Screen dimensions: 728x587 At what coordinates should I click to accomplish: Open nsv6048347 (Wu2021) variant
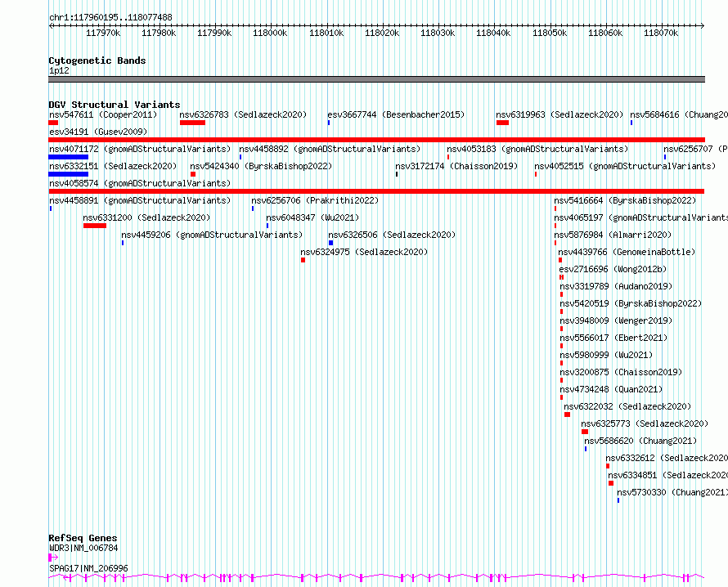click(x=312, y=217)
